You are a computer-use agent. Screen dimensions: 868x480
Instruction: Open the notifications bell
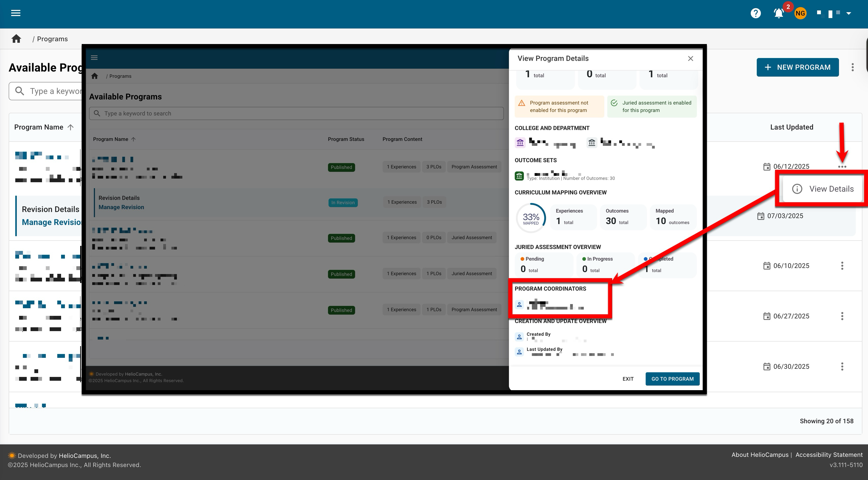click(x=778, y=13)
